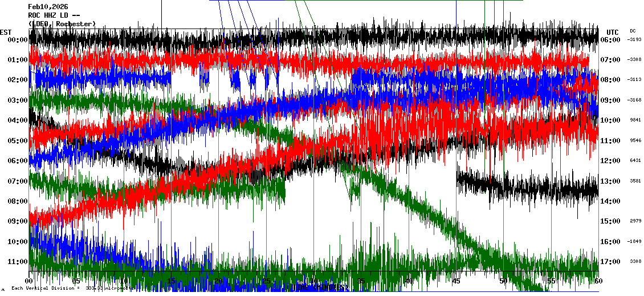Click the UTC-side "06:00" time label
This screenshot has width=644, height=296.
click(x=610, y=40)
